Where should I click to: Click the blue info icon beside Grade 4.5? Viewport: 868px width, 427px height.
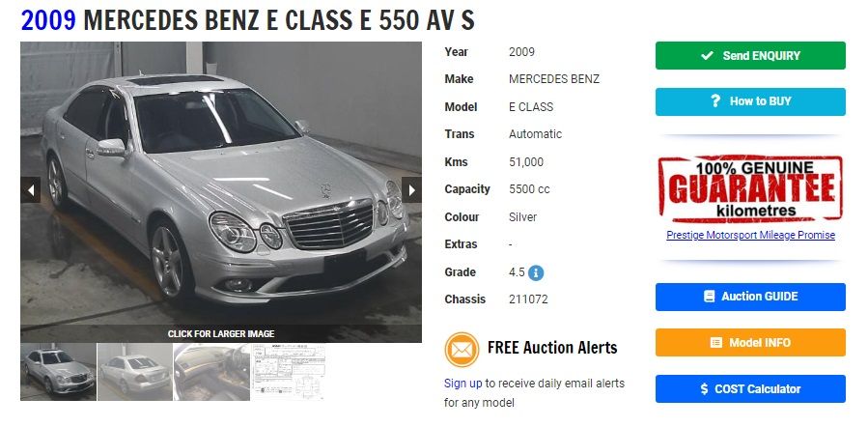point(536,272)
